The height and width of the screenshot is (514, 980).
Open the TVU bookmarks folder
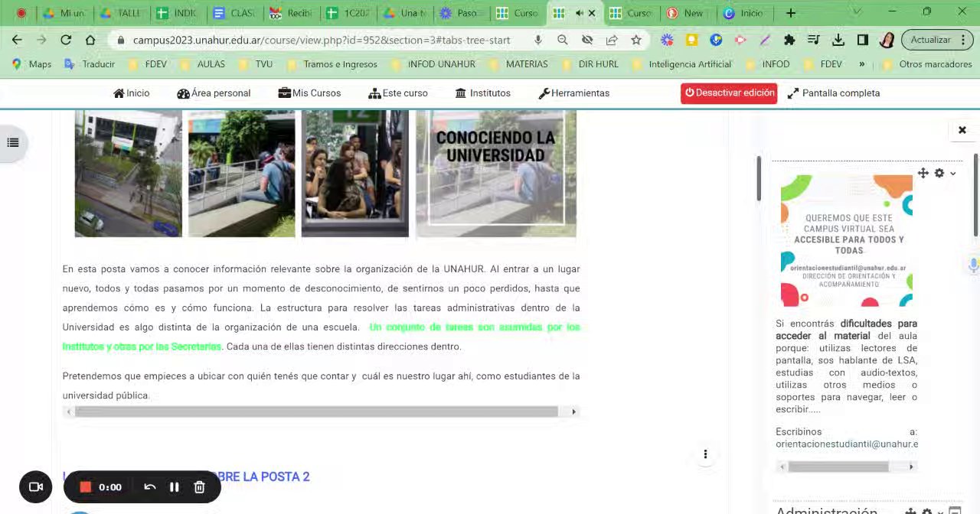(256, 64)
